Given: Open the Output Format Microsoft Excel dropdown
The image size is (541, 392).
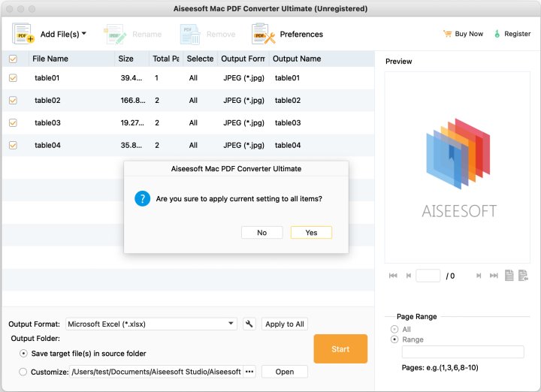Looking at the screenshot, I should tap(152, 324).
